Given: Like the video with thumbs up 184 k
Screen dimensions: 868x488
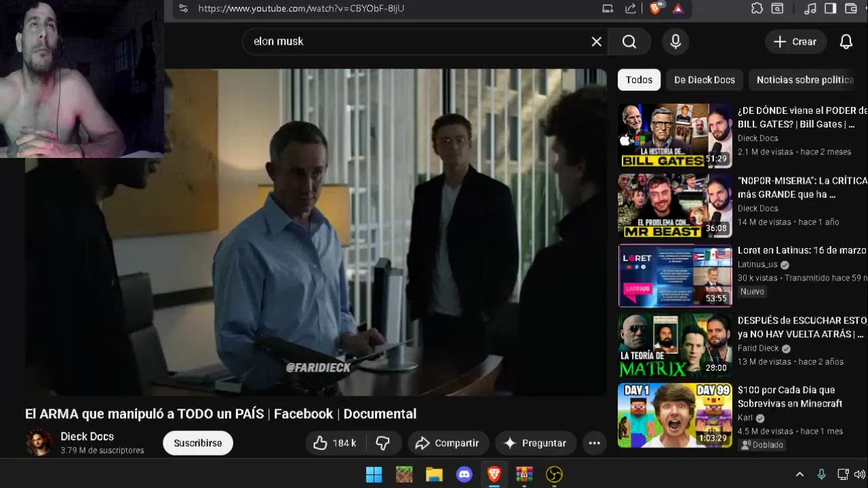Looking at the screenshot, I should (335, 443).
